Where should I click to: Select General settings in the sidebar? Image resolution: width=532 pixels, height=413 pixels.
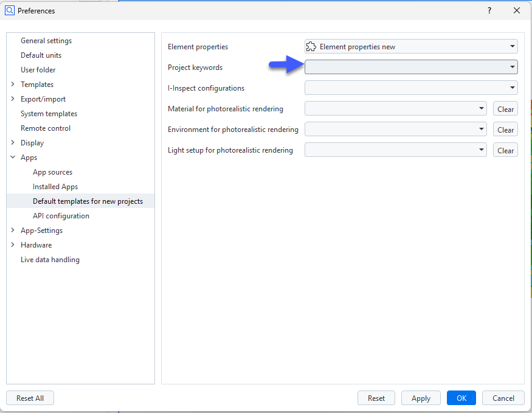click(x=46, y=41)
